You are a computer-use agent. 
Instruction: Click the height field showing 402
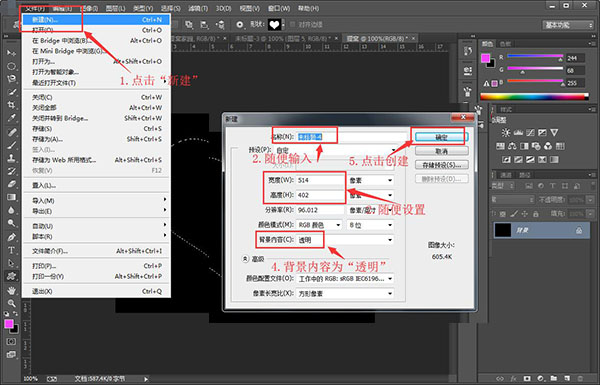(x=320, y=195)
